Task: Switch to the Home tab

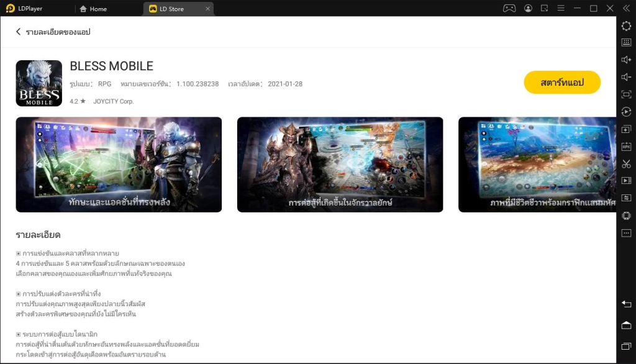Action: [x=93, y=9]
